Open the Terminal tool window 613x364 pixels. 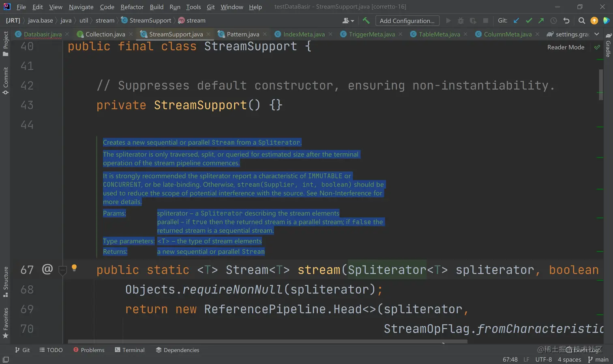(129, 350)
